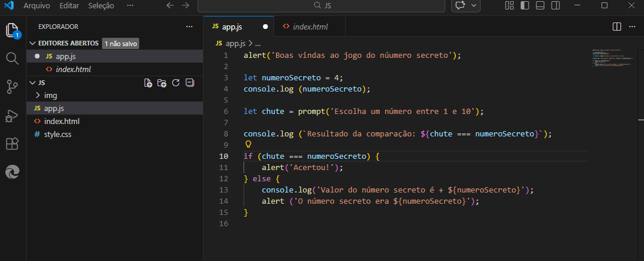Viewport: 644px width, 261px height.
Task: Open the Extensions view
Action: (12, 143)
